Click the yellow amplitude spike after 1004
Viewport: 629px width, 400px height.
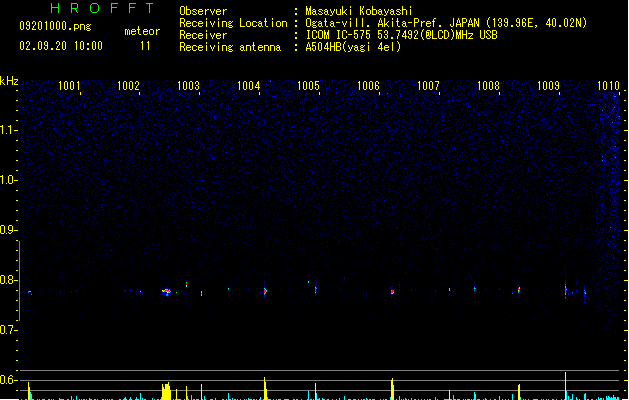click(x=265, y=388)
